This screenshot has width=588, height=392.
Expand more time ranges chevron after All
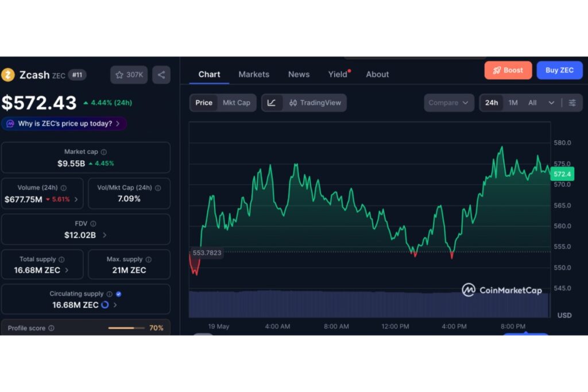551,103
